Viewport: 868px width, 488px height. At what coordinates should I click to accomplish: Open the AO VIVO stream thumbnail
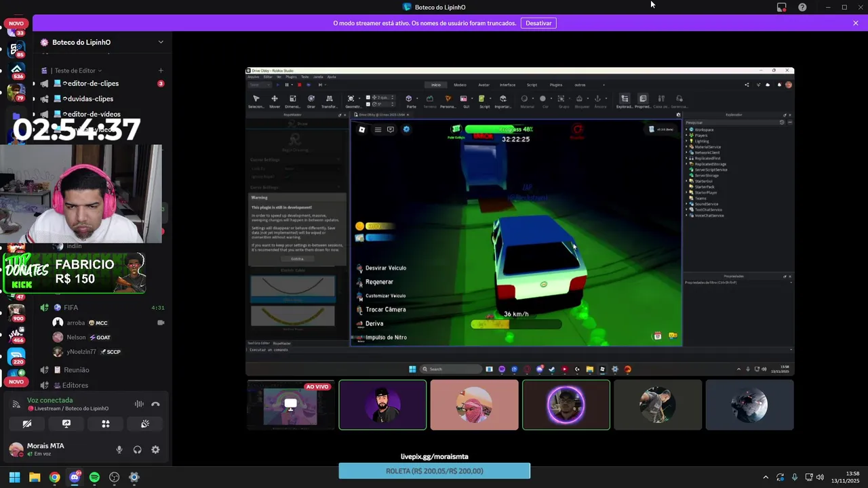[x=291, y=405]
